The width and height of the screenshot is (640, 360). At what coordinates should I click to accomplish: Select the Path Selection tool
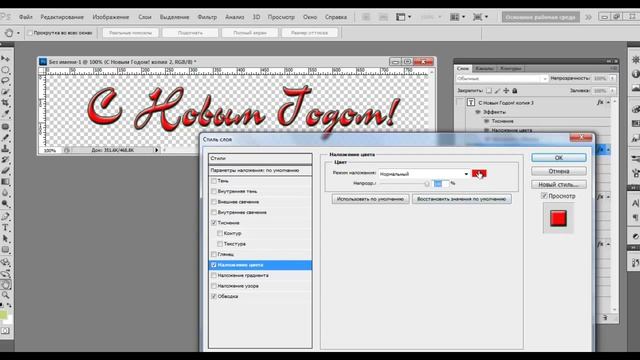tap(5, 238)
